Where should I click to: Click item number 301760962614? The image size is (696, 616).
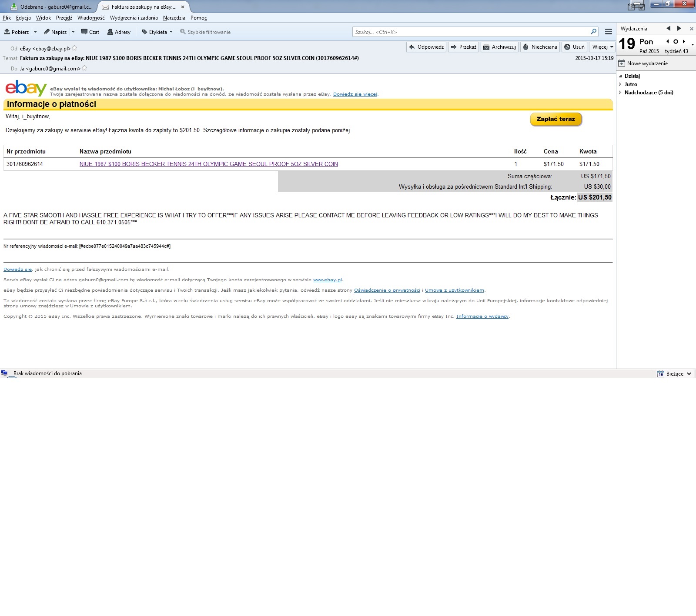tap(25, 164)
